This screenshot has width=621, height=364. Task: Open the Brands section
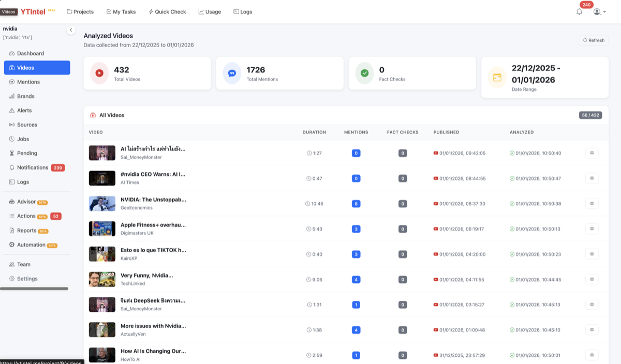click(25, 96)
